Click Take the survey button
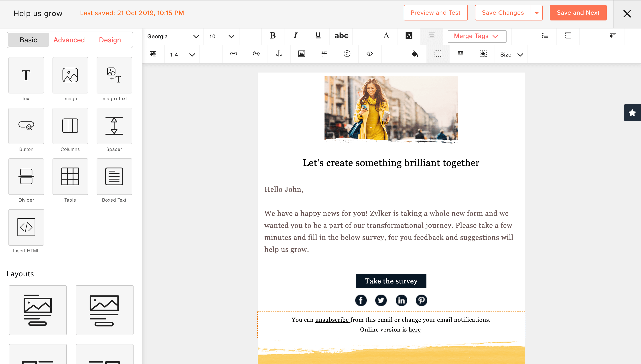This screenshot has height=364, width=641. (391, 281)
